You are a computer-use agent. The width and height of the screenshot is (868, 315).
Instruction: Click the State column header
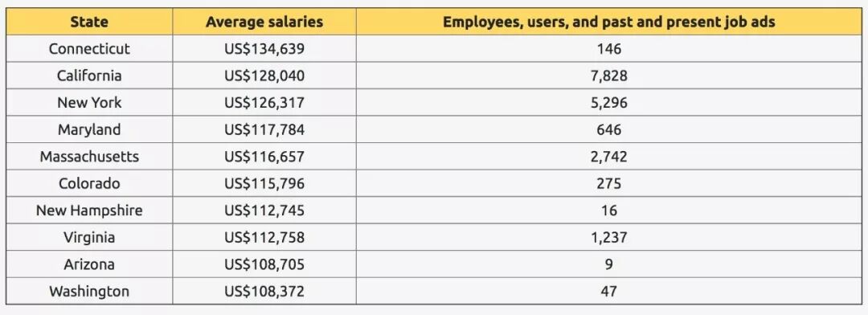pos(89,22)
